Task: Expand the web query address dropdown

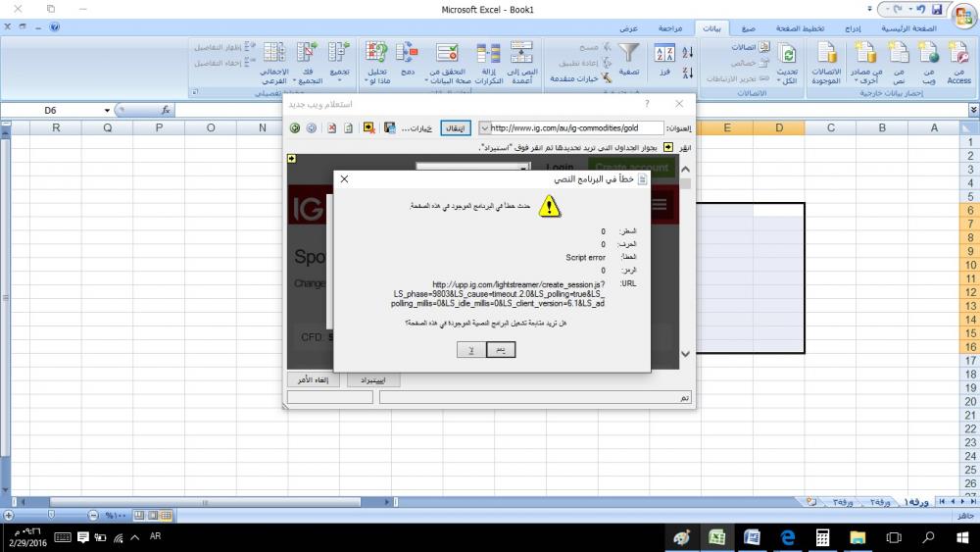Action: pyautogui.click(x=483, y=127)
